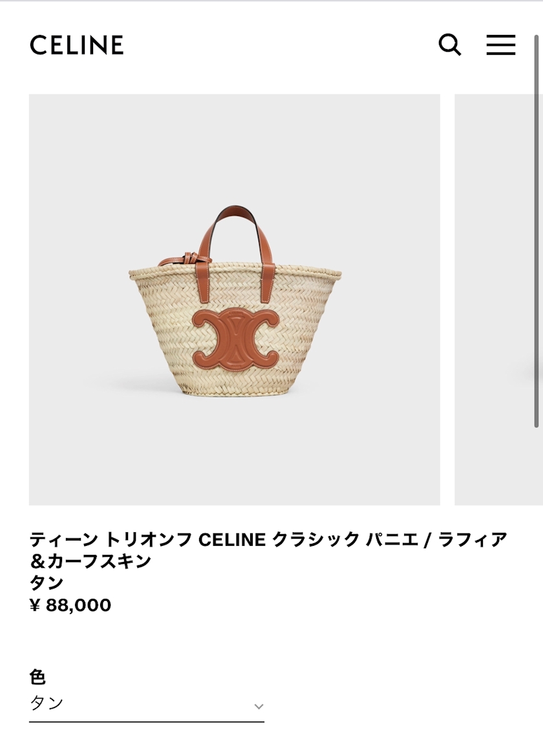This screenshot has height=756, width=543.
Task: Open the search magnifier icon
Action: [x=449, y=45]
